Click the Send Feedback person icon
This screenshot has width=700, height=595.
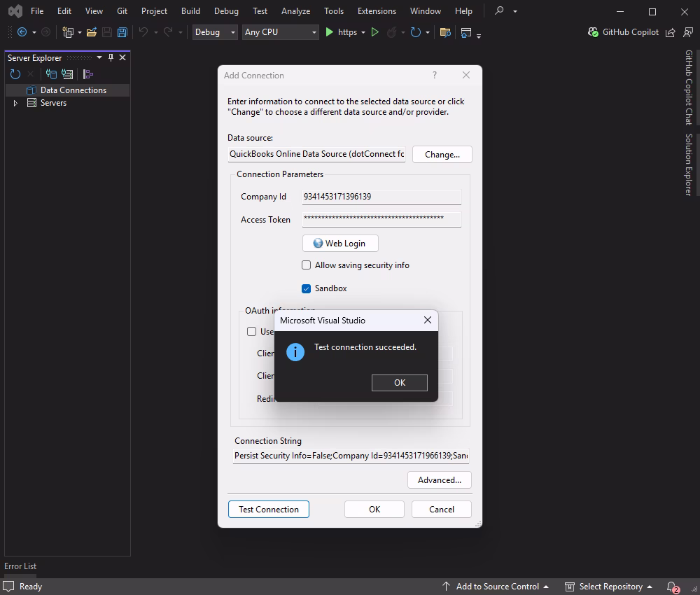688,32
